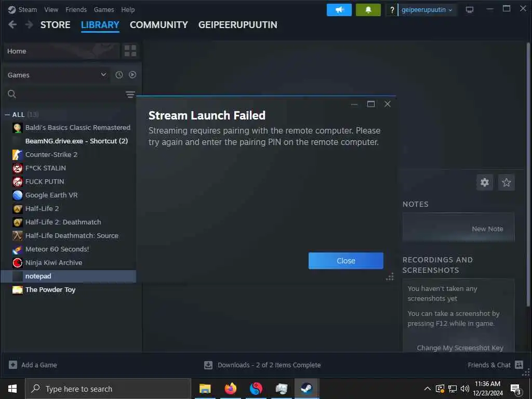Open Windows Start menu
This screenshot has height=399, width=532.
click(x=12, y=389)
